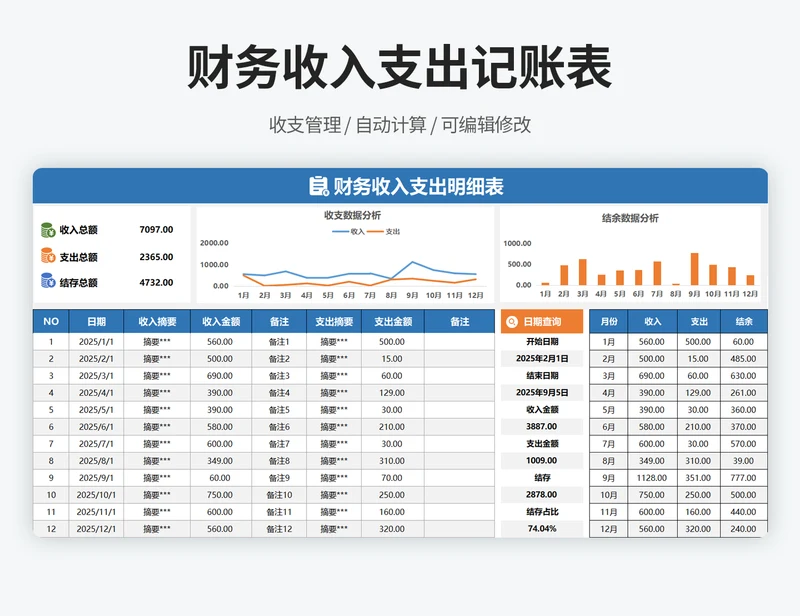
Task: Select the remark cell 备注5
Action: point(279,410)
